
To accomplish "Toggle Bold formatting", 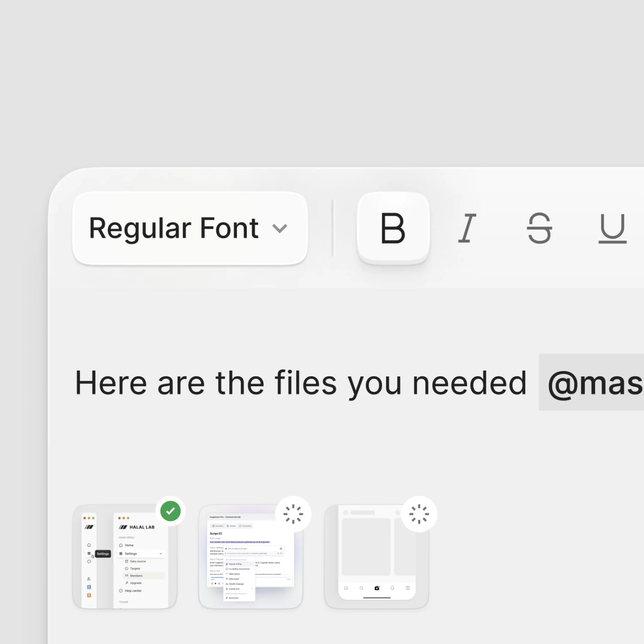I will coord(393,228).
